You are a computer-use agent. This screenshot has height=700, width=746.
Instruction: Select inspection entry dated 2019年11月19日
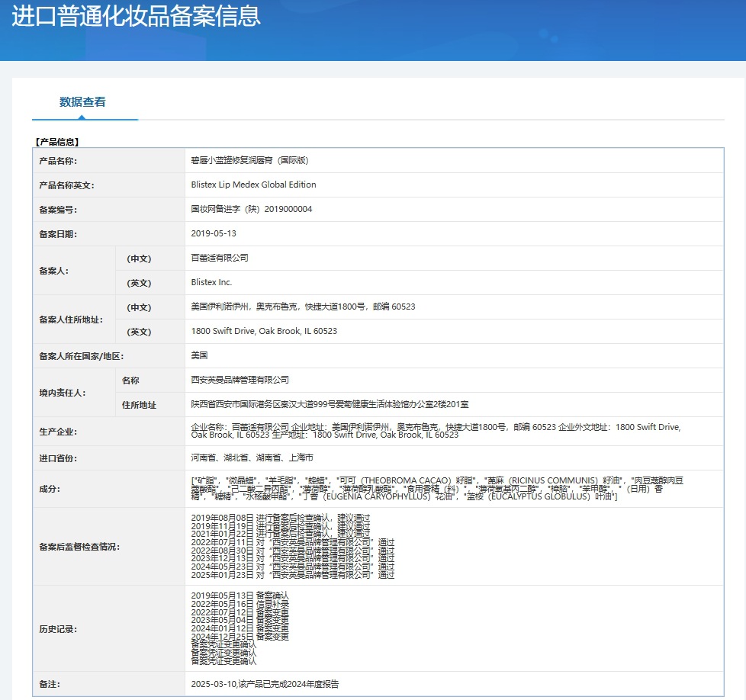[x=280, y=526]
